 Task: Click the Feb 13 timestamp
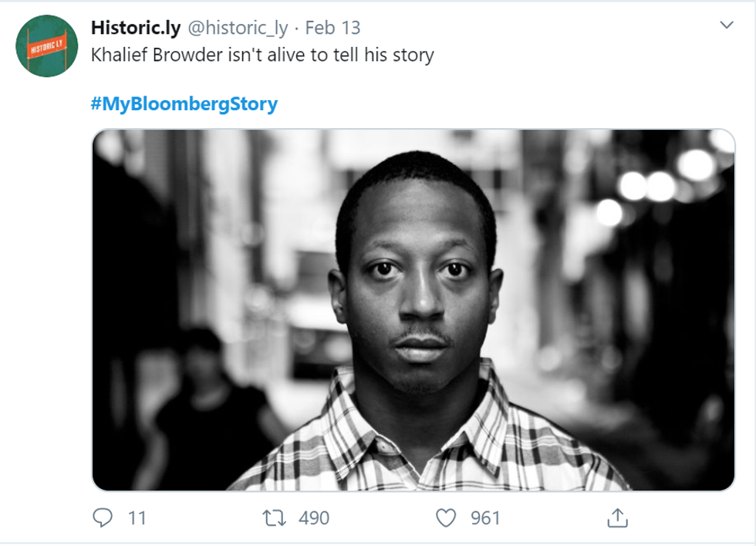[332, 29]
